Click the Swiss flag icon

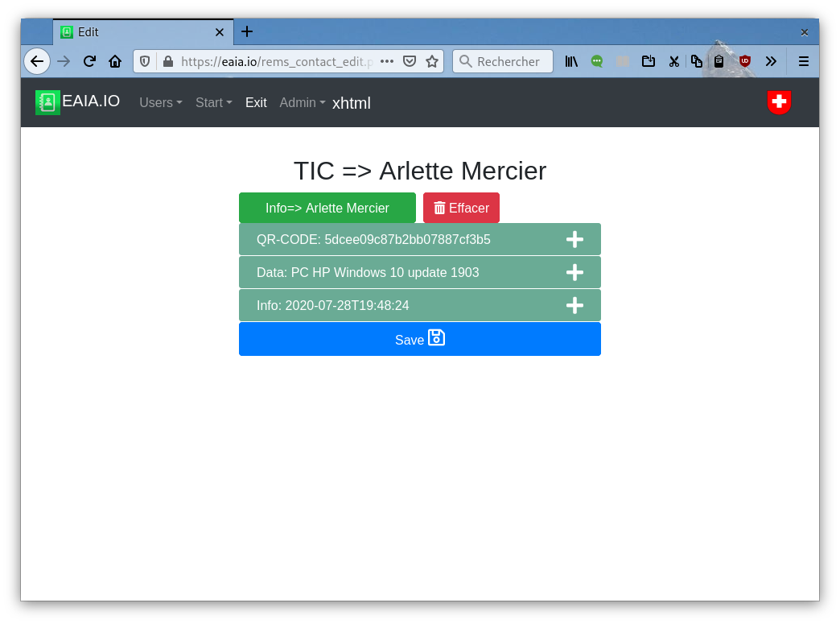779,102
